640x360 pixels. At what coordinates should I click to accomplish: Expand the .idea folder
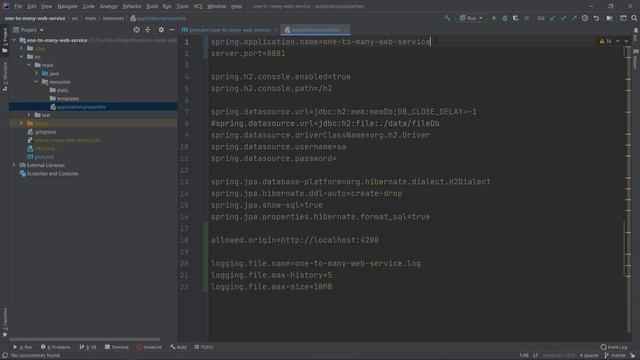pyautogui.click(x=22, y=49)
